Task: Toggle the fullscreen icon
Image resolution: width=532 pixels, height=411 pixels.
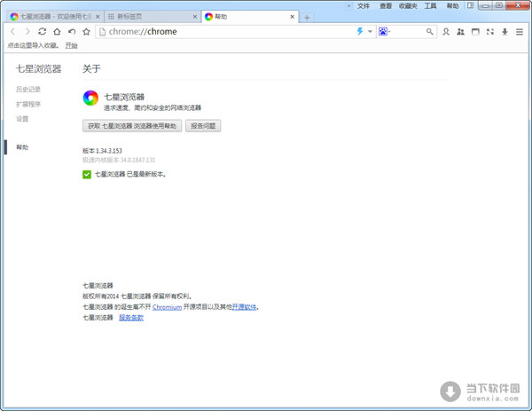Action: click(x=490, y=32)
